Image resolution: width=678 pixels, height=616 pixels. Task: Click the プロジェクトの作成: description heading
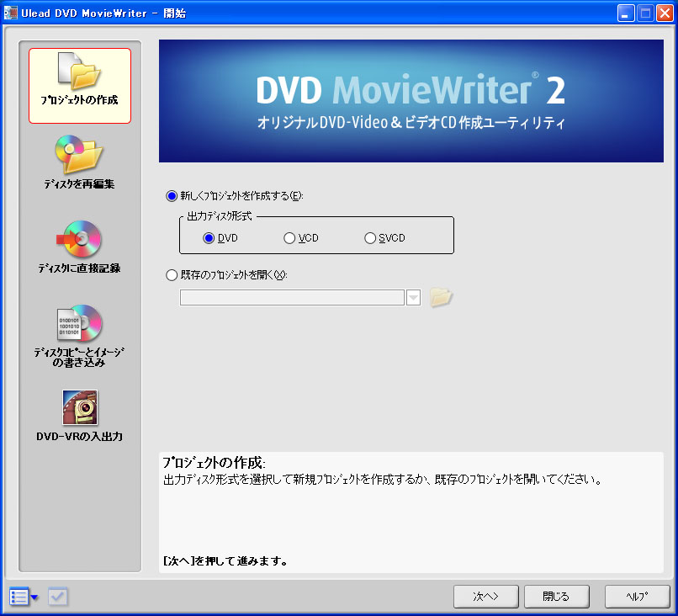click(x=214, y=463)
